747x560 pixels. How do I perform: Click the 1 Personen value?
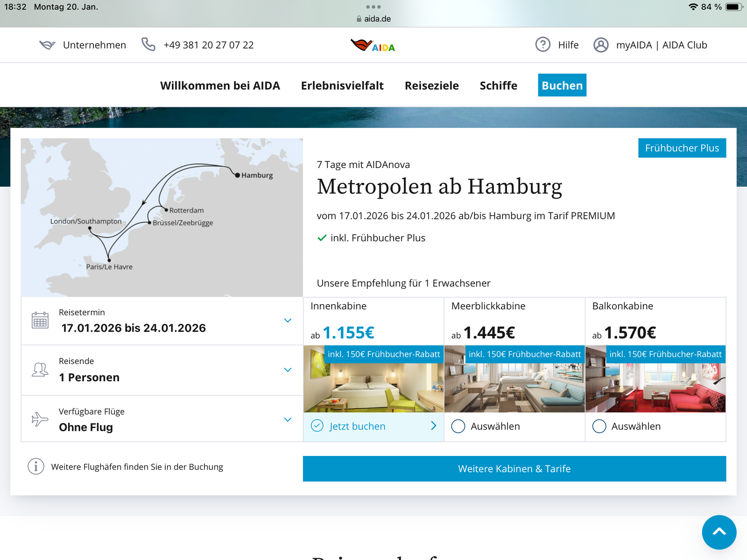pos(89,378)
